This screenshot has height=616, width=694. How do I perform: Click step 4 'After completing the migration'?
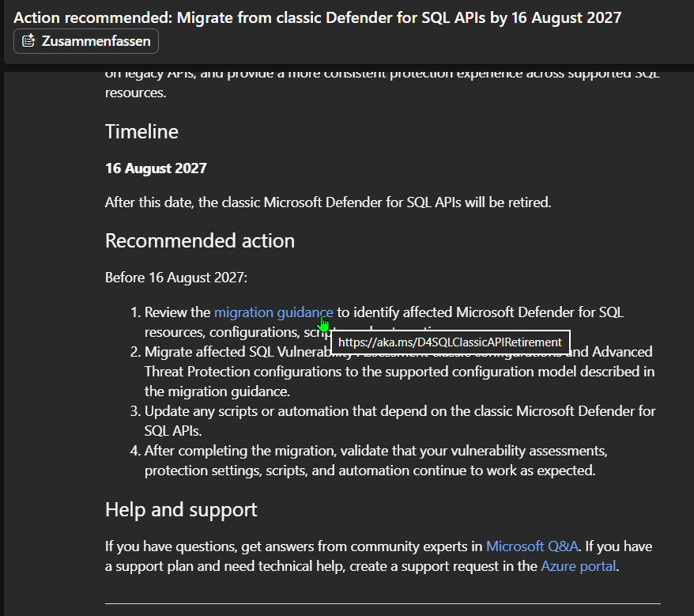[x=376, y=460]
